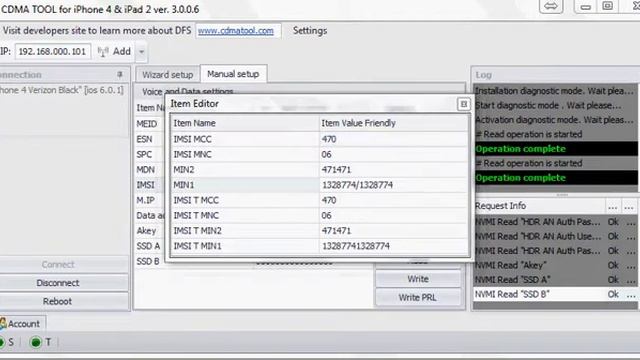
Task: Click the Disconnect button
Action: click(58, 283)
